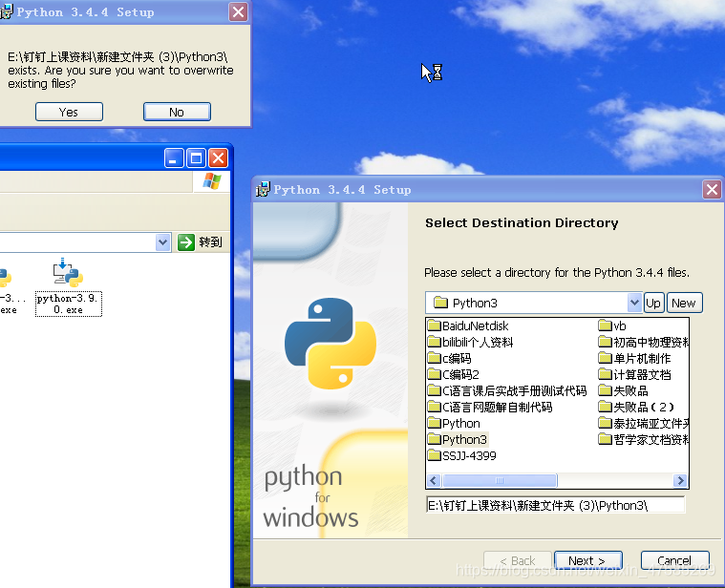Open the Explorer address bar dropdown arrow
The height and width of the screenshot is (588, 725).
(162, 242)
